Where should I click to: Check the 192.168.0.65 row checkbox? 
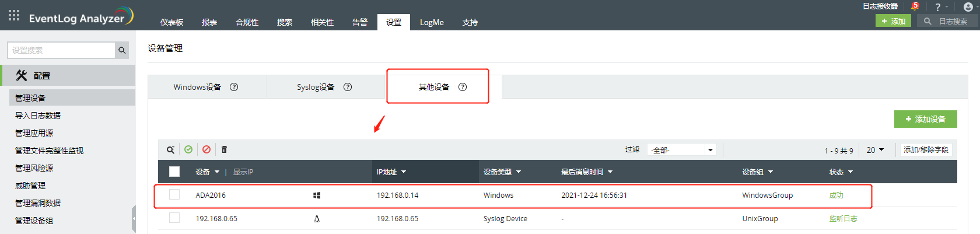click(174, 218)
